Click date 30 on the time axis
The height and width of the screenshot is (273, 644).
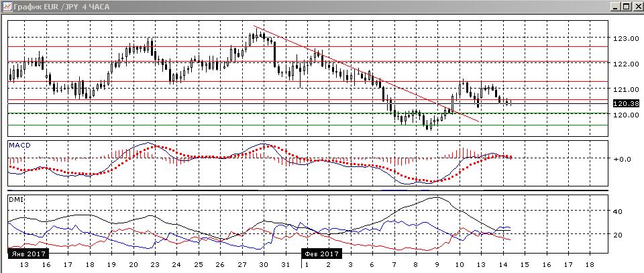click(x=264, y=265)
